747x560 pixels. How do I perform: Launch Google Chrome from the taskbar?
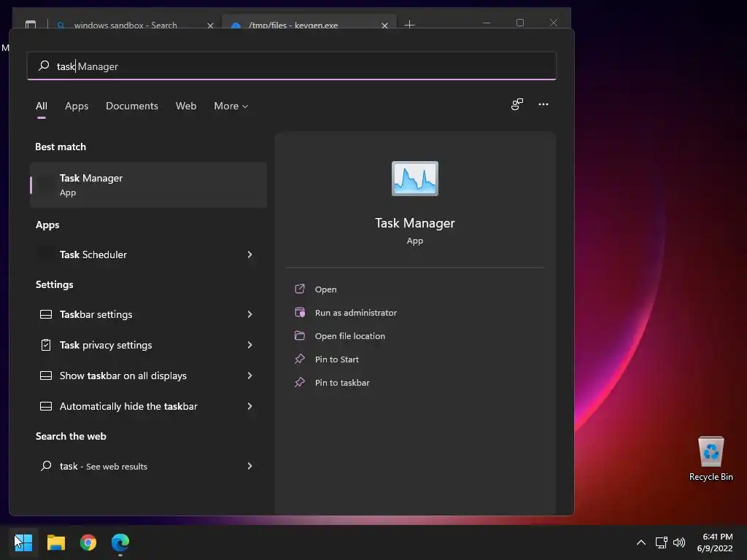[88, 542]
